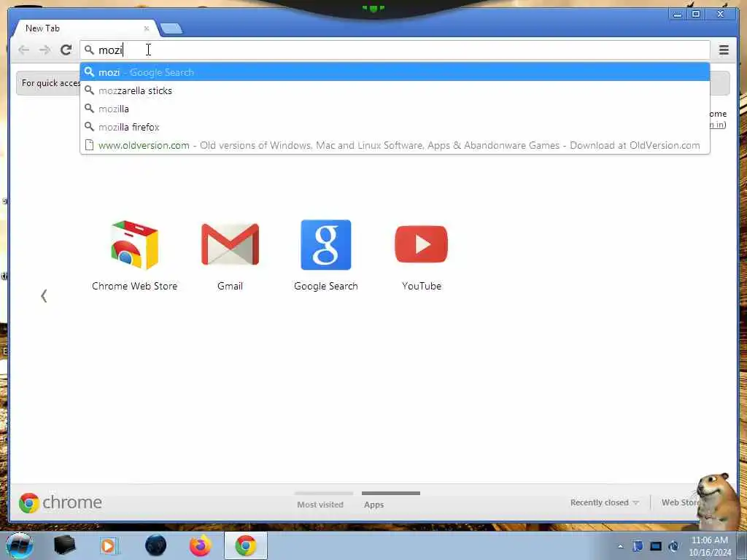
Task: Click the browser forward arrow
Action: [44, 50]
